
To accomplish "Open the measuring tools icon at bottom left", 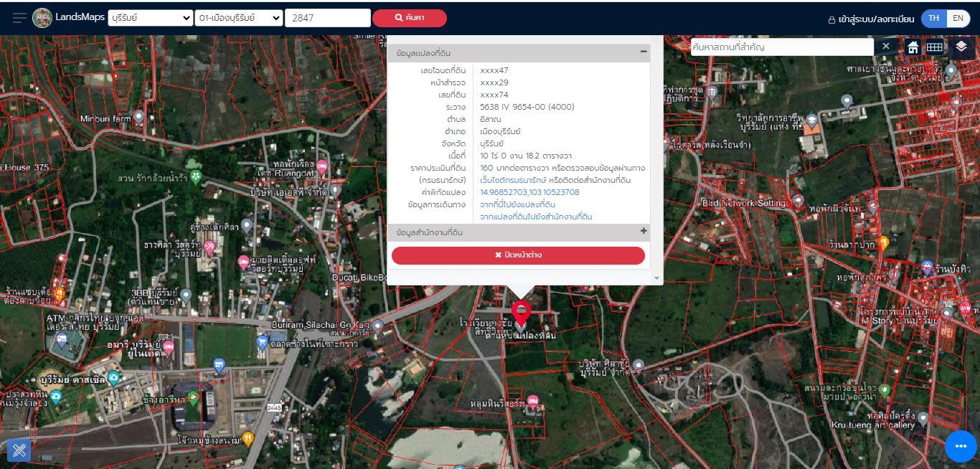I will pyautogui.click(x=19, y=450).
